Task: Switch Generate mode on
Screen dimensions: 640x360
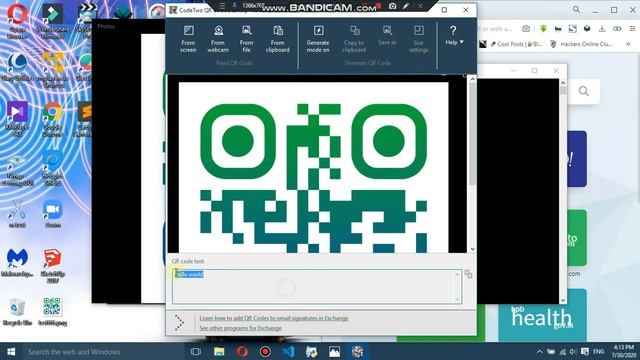Action: click(318, 39)
